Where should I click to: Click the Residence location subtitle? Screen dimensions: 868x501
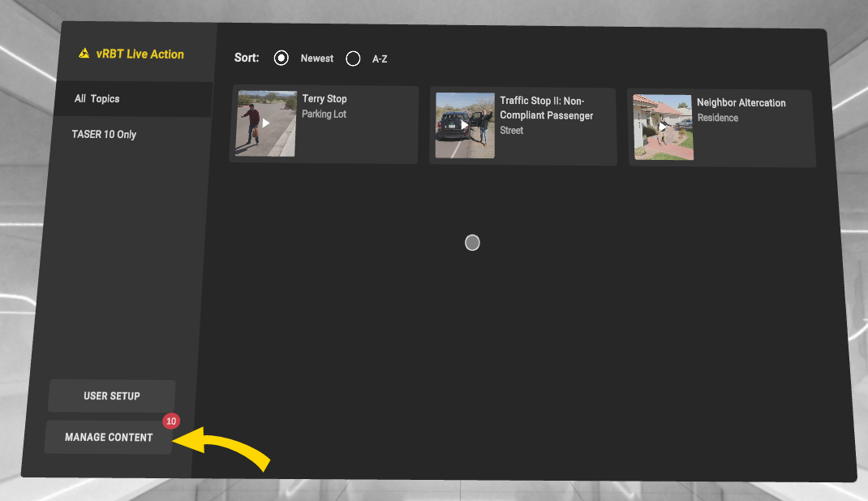717,119
